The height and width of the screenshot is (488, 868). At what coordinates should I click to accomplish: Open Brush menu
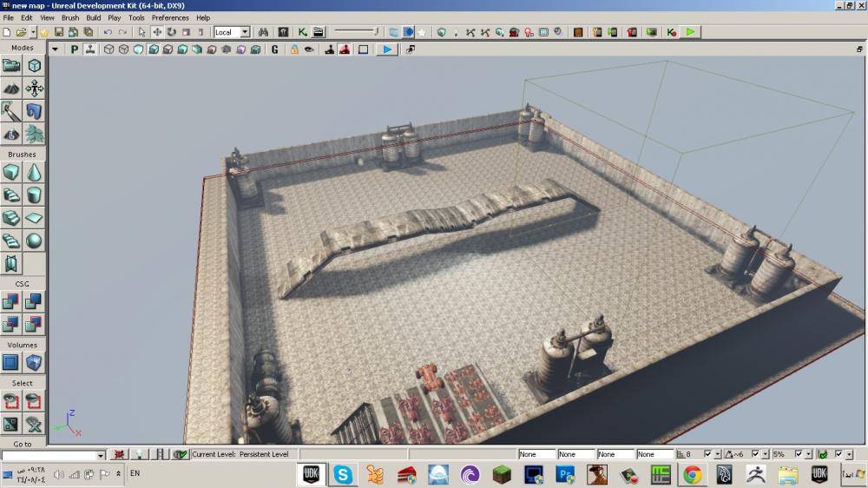point(70,17)
